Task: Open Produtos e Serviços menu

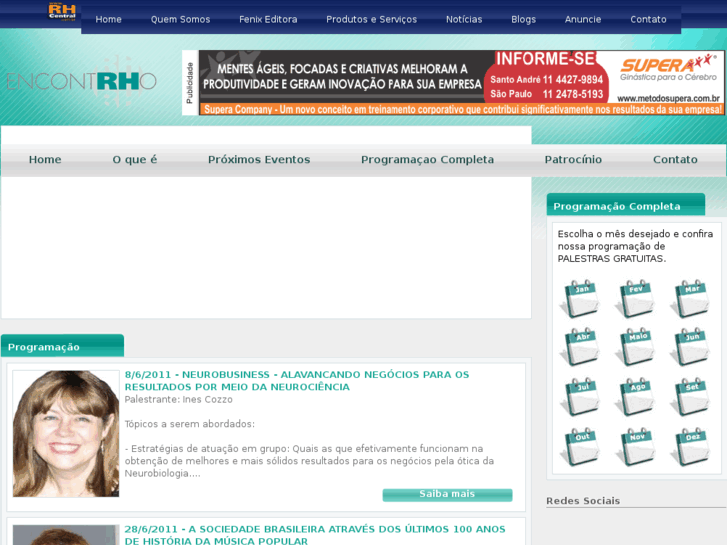Action: tap(371, 19)
